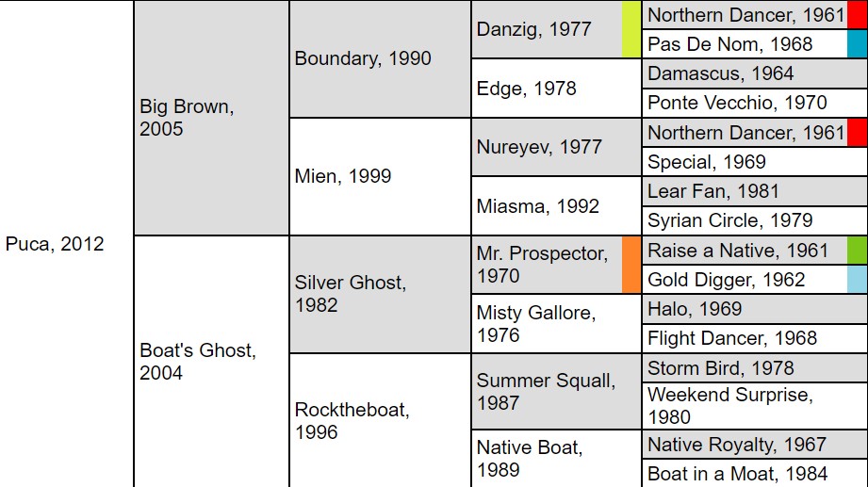Choose Nureyev, 1977 cell
The width and height of the screenshot is (868, 487).
pyautogui.click(x=556, y=147)
